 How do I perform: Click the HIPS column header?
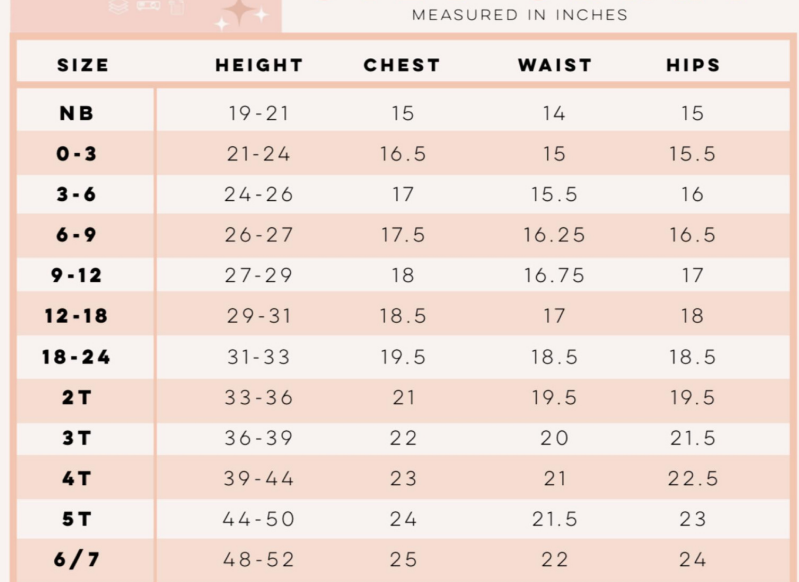(x=694, y=65)
